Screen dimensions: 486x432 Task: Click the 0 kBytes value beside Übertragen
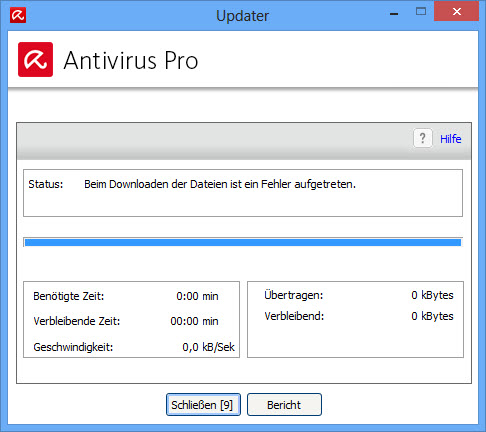click(432, 295)
